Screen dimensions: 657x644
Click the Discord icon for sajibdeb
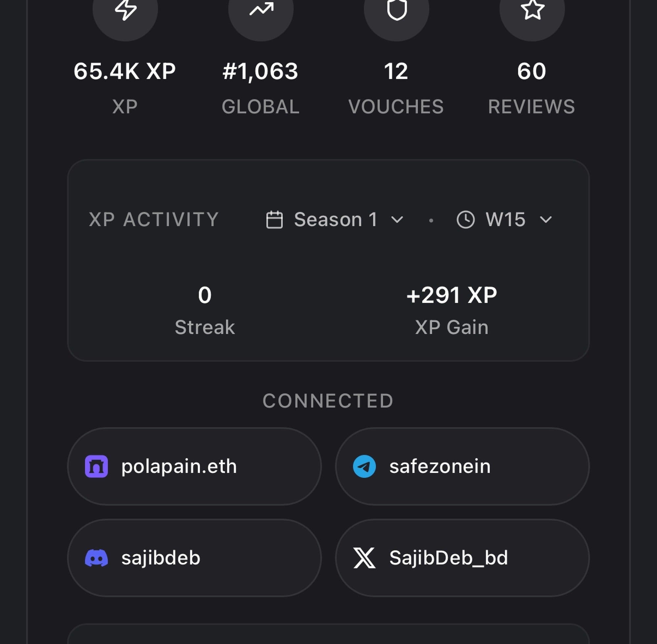click(96, 558)
